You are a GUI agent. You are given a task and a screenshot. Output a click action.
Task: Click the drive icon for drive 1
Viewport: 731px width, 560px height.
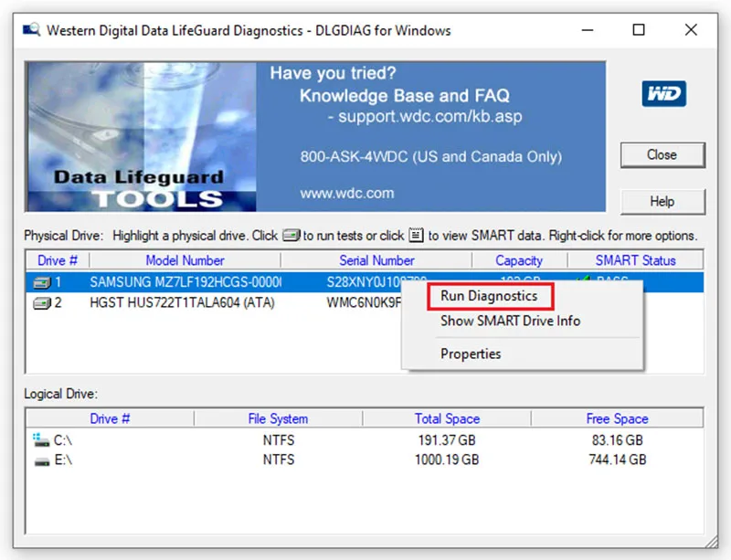tap(41, 282)
